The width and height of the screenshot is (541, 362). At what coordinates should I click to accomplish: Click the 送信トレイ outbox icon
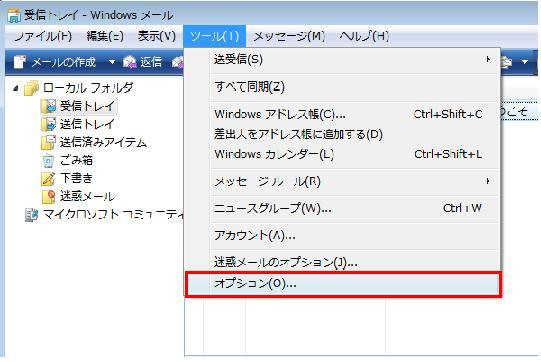pyautogui.click(x=48, y=124)
